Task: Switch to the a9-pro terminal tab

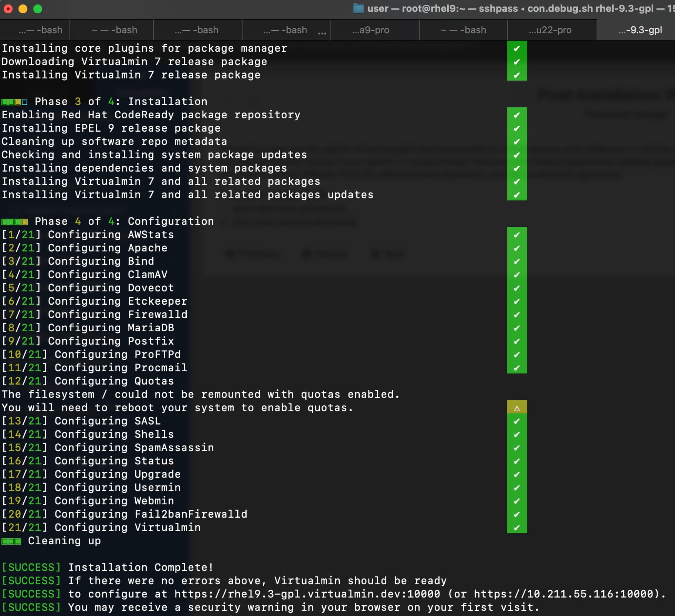Action: click(375, 30)
